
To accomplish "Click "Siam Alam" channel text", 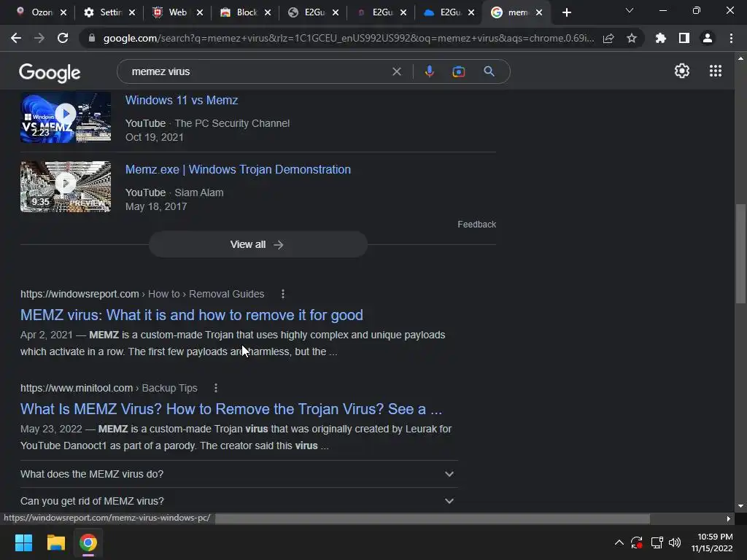I will coord(198,192).
